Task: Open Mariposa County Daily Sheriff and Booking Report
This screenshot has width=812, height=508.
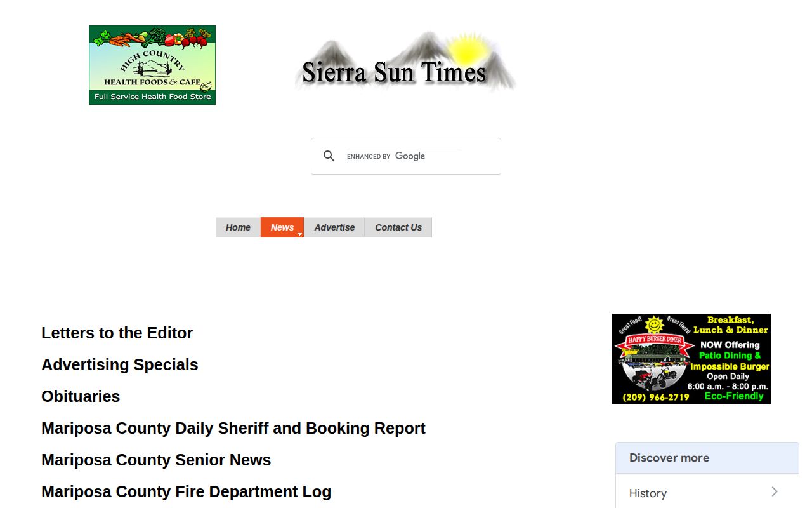Action: click(233, 428)
